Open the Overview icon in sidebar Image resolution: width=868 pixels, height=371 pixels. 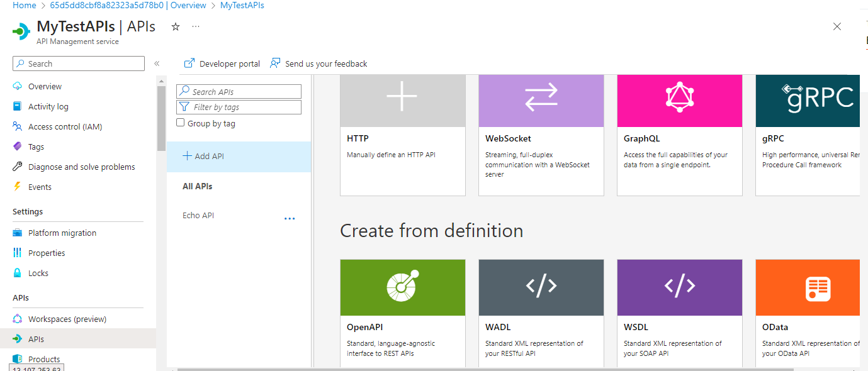(18, 86)
